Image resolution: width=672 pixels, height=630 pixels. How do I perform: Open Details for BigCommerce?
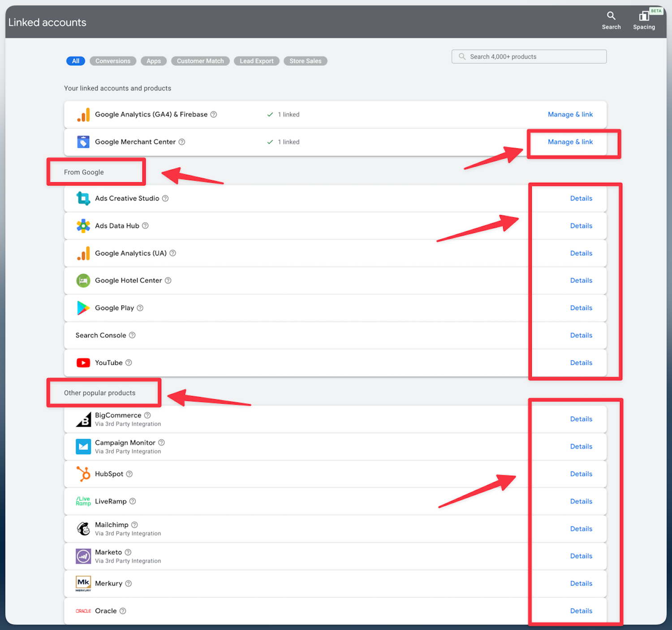pyautogui.click(x=581, y=419)
